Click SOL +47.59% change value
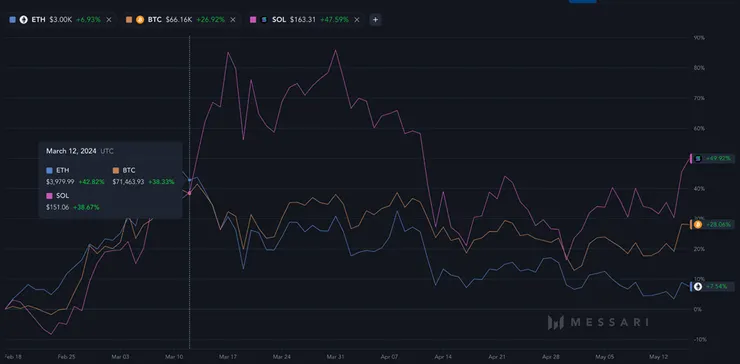The height and width of the screenshot is (364, 740). (x=334, y=20)
